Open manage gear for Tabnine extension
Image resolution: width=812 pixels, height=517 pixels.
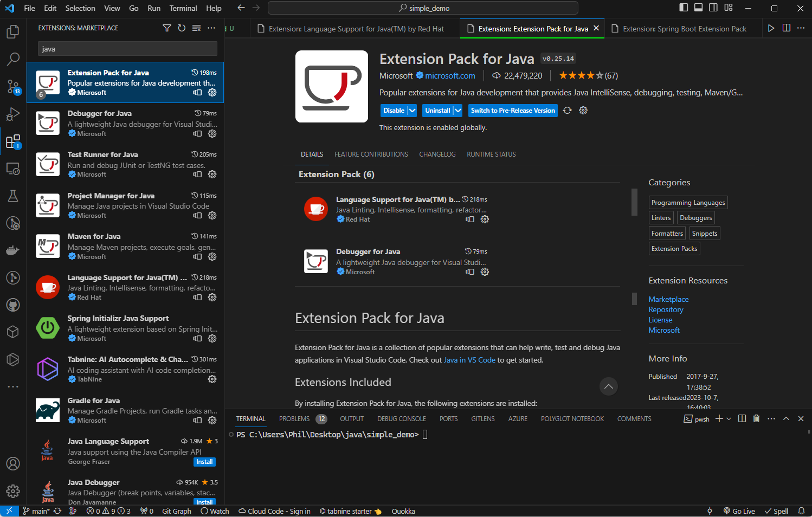212,379
